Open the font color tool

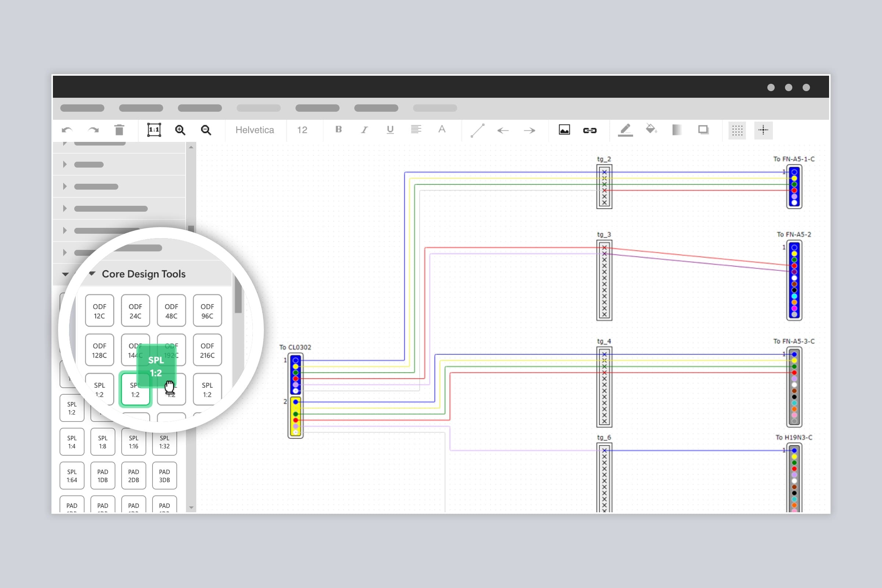tap(442, 129)
